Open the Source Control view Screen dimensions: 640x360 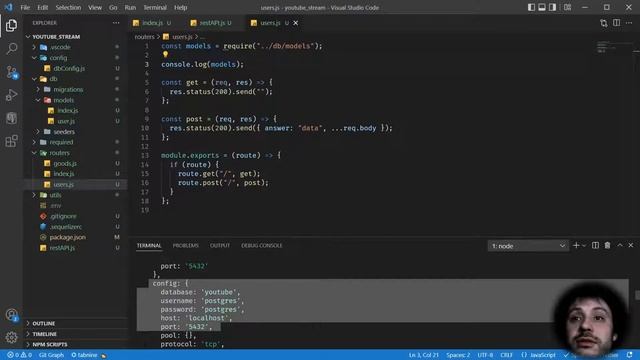(11, 72)
